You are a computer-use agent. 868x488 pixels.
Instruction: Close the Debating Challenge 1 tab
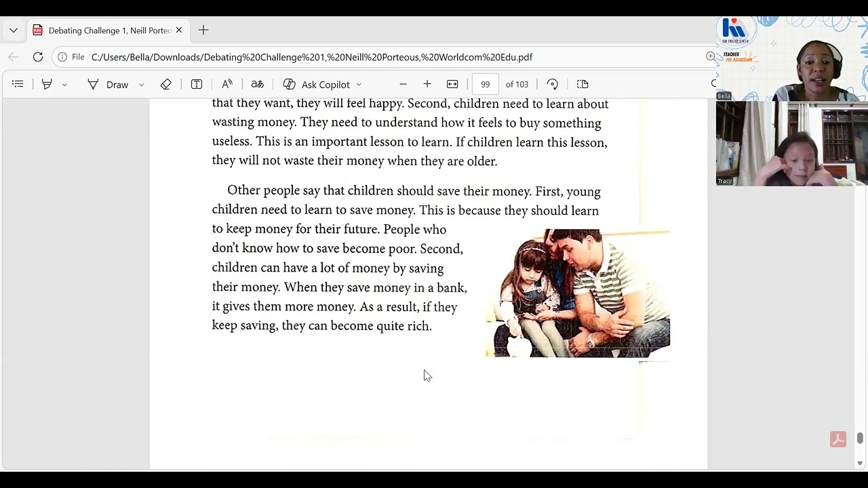click(179, 30)
